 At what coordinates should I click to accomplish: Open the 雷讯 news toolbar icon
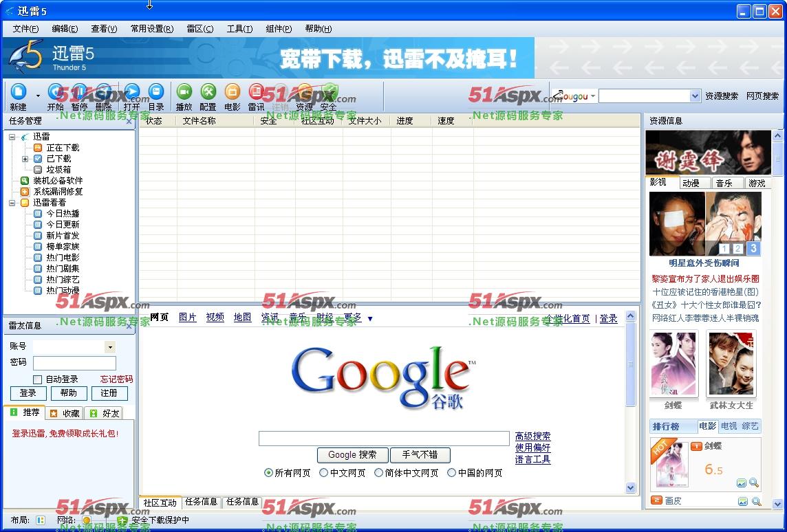[x=256, y=91]
